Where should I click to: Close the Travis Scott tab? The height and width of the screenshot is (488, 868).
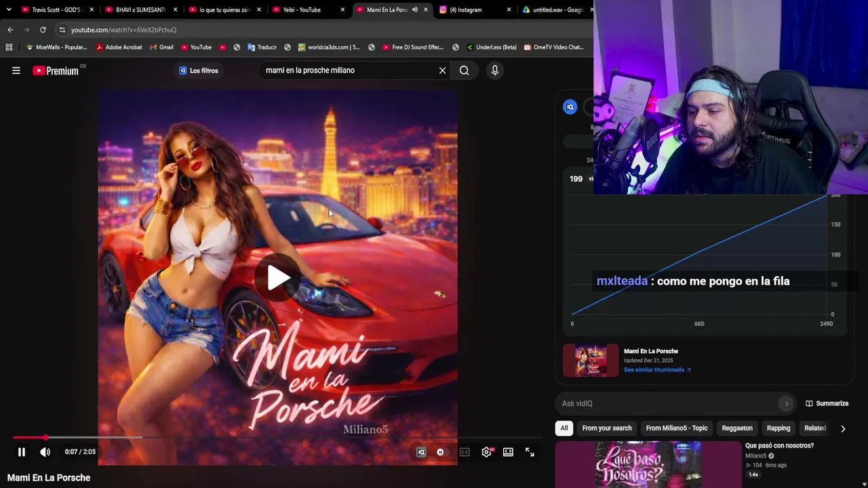point(92,9)
